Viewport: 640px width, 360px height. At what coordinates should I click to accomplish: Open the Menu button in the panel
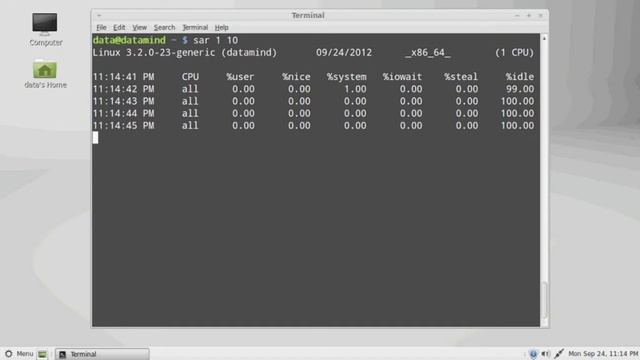coord(19,354)
